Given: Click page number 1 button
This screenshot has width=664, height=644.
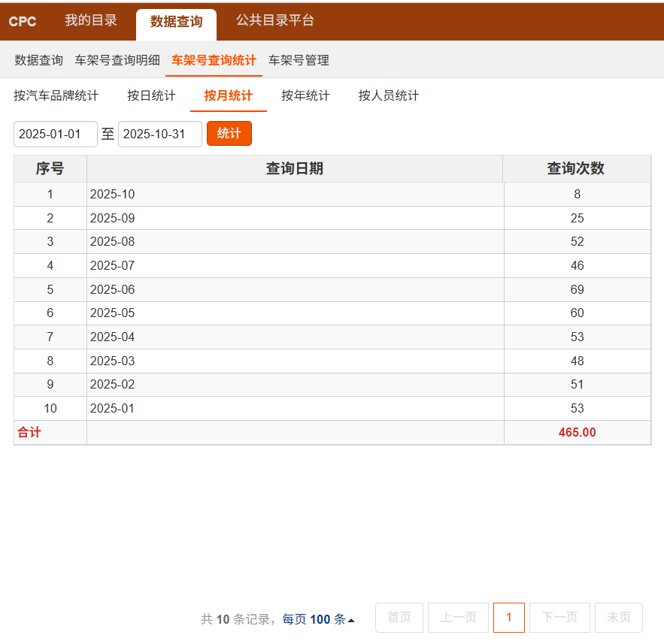Looking at the screenshot, I should click(x=509, y=618).
